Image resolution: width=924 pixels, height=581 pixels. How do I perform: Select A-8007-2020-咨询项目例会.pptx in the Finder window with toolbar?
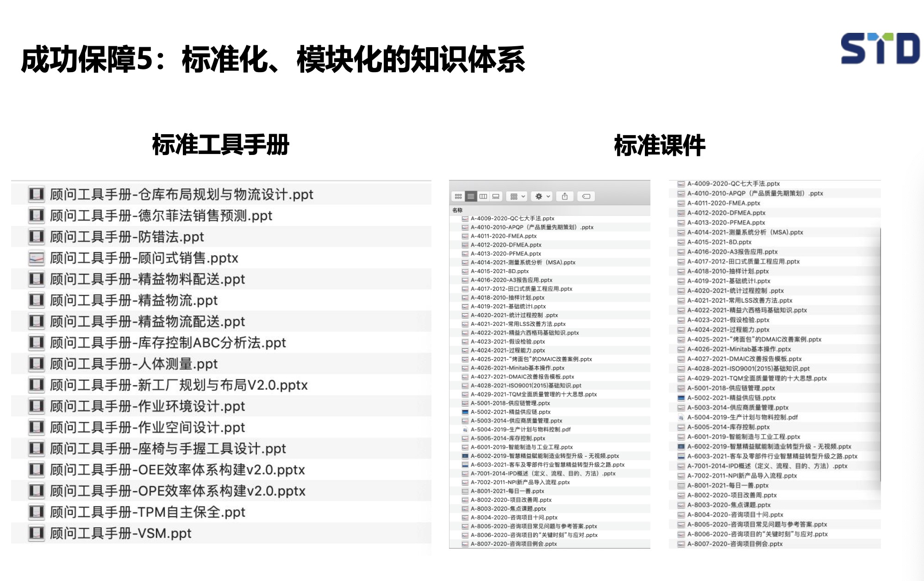(513, 544)
